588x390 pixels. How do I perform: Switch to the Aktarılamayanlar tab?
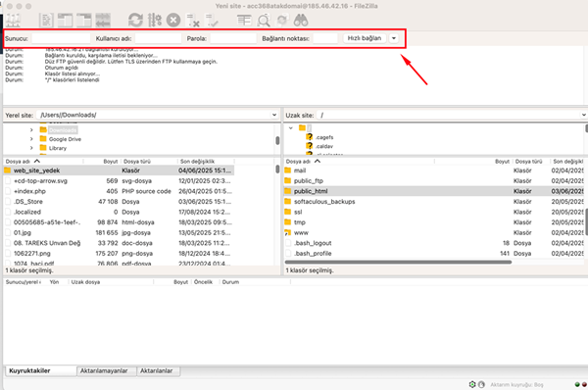tap(106, 370)
